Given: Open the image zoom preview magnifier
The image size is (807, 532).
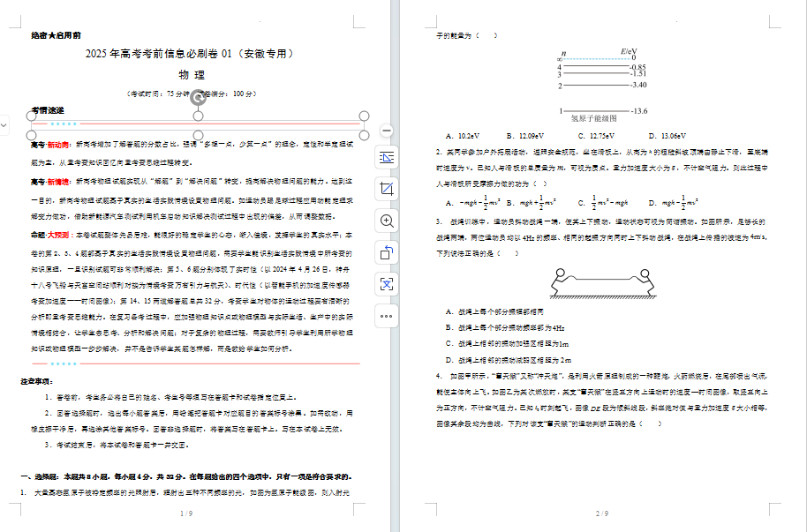Looking at the screenshot, I should pyautogui.click(x=387, y=221).
